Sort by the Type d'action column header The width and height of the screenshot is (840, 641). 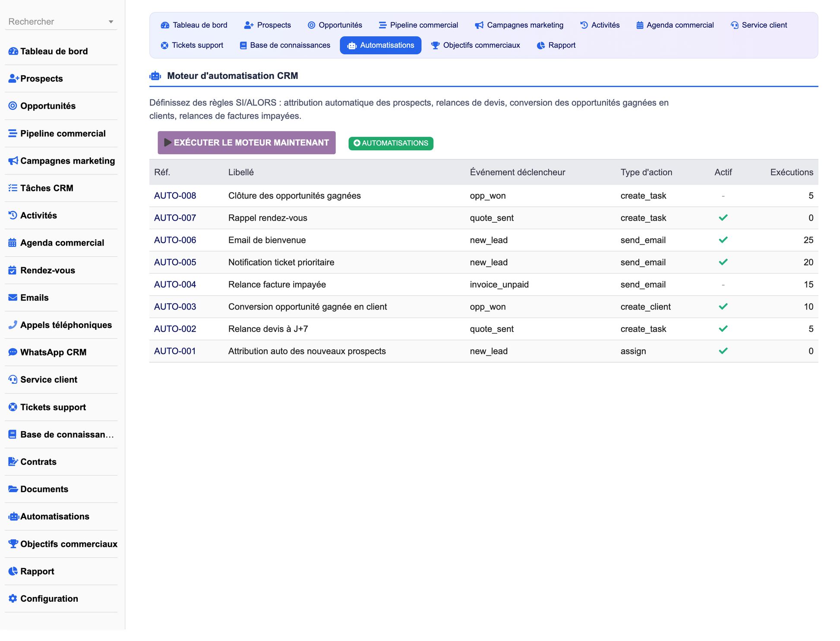[x=646, y=172]
